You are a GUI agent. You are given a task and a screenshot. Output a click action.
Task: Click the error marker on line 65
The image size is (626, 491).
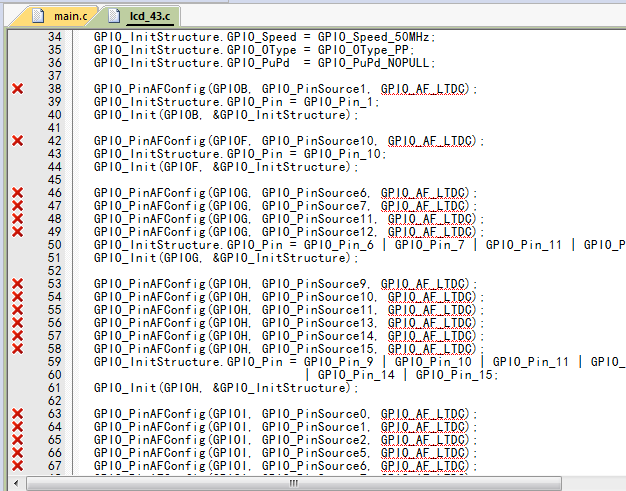tap(18, 440)
